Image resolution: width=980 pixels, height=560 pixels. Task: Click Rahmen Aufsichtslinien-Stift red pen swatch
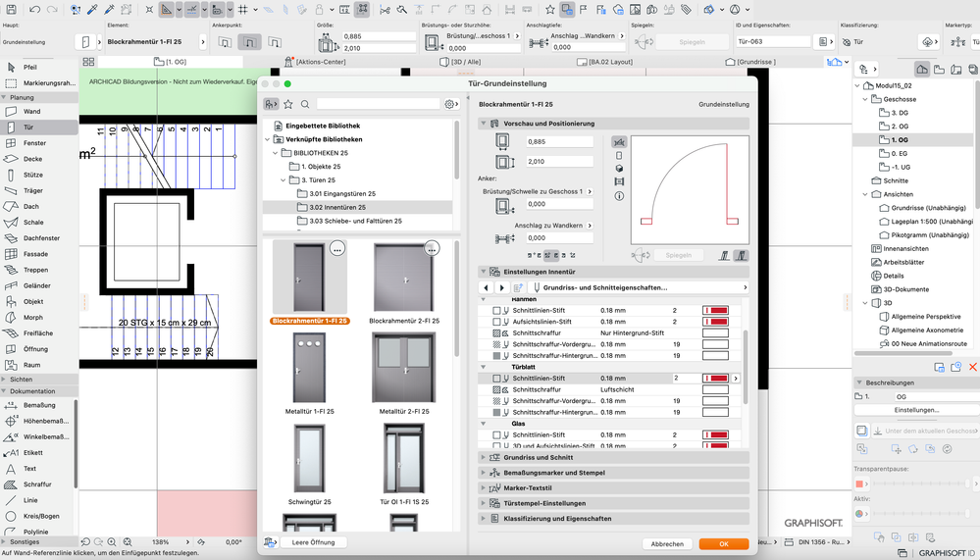715,322
